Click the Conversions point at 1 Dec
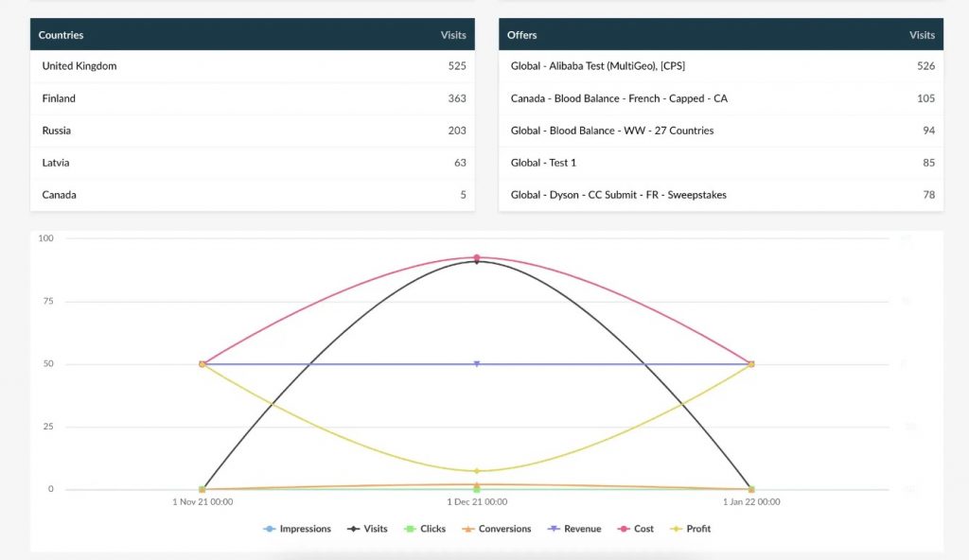The image size is (969, 560). [x=479, y=485]
